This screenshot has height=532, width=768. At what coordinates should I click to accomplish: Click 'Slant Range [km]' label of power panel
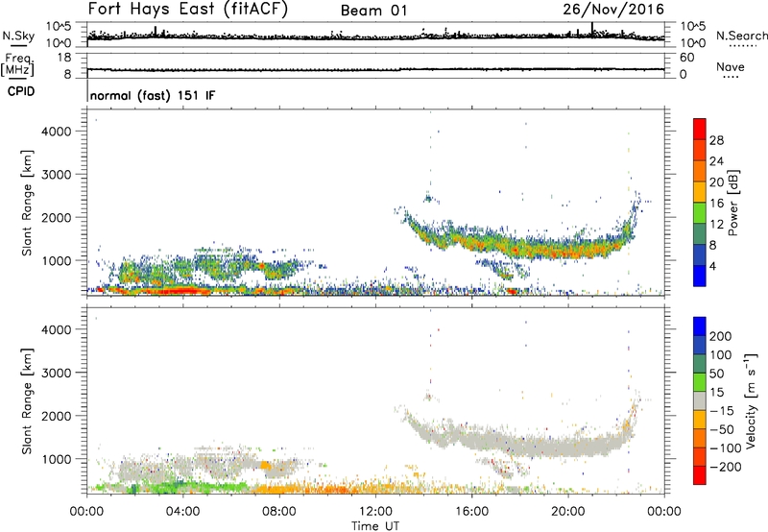point(26,203)
